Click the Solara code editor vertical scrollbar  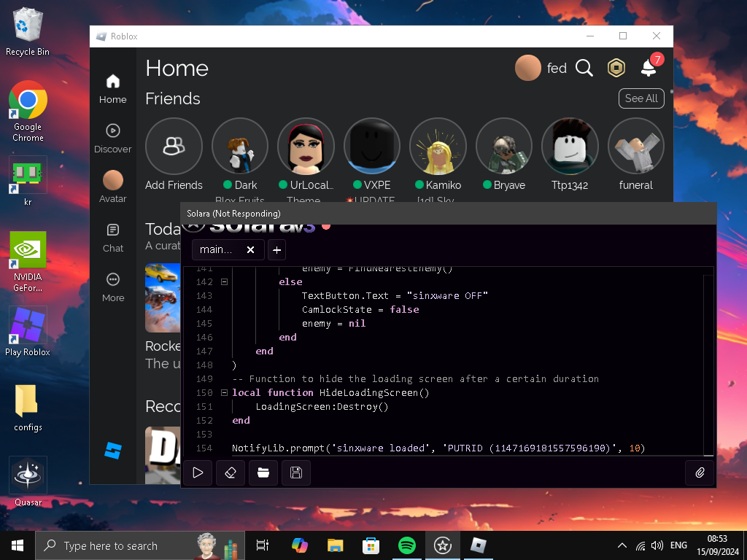coord(708,365)
